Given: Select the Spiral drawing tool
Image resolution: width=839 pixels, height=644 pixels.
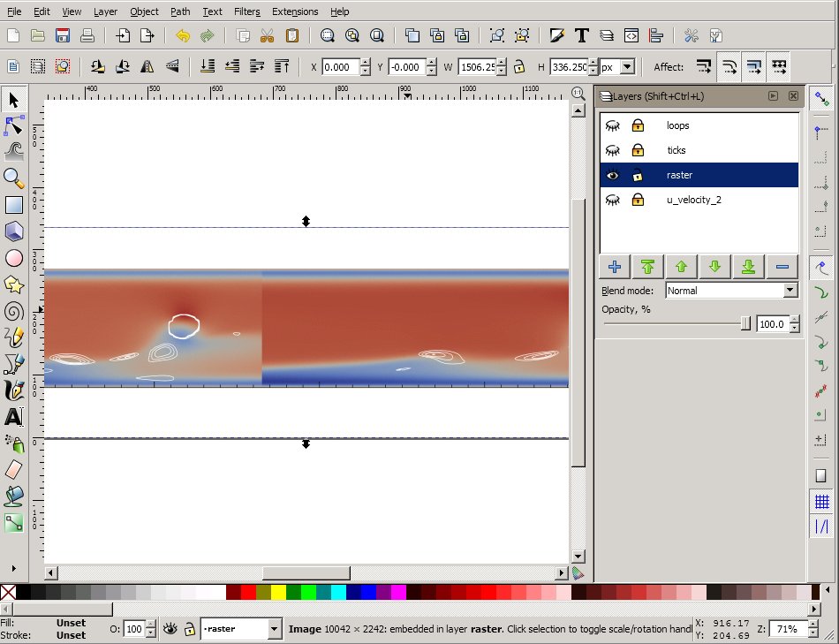Looking at the screenshot, I should coord(14,311).
